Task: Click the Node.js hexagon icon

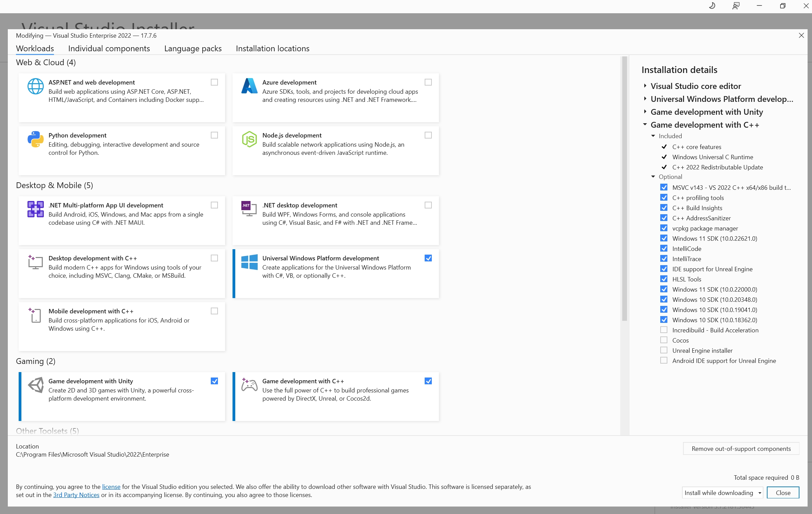Action: click(x=249, y=139)
